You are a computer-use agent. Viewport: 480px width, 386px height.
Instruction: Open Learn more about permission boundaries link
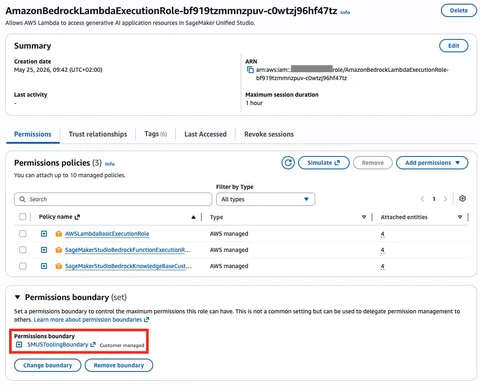91,320
